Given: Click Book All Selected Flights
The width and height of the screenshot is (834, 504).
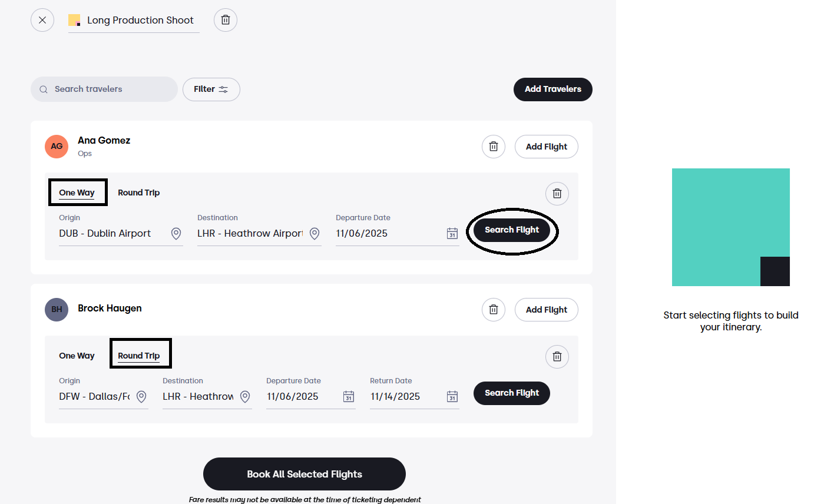Looking at the screenshot, I should [305, 474].
